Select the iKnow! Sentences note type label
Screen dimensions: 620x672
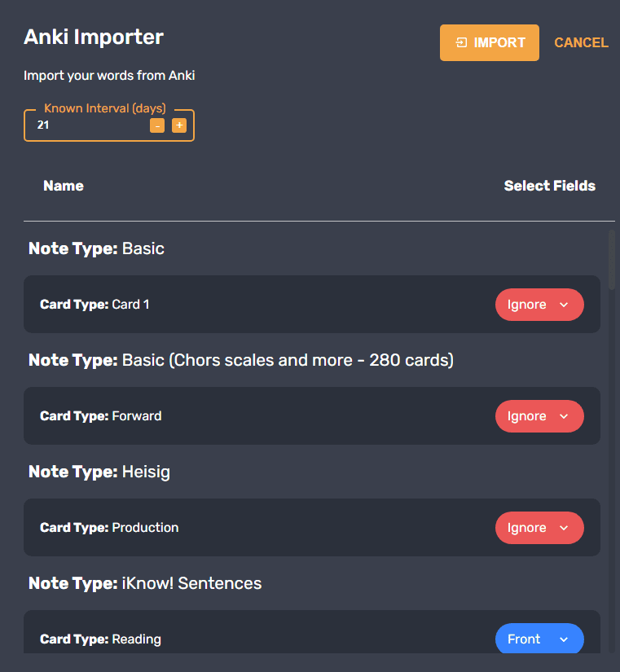144,583
